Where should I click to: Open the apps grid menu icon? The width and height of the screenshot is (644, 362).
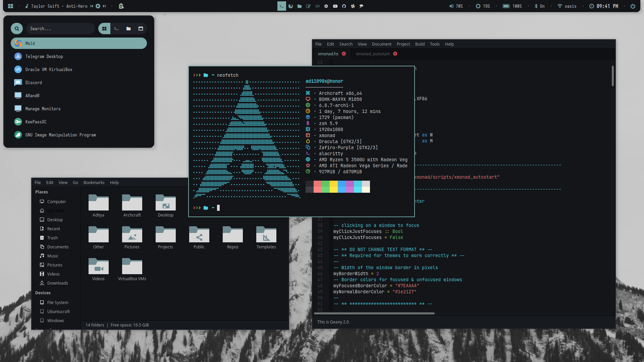10,6
